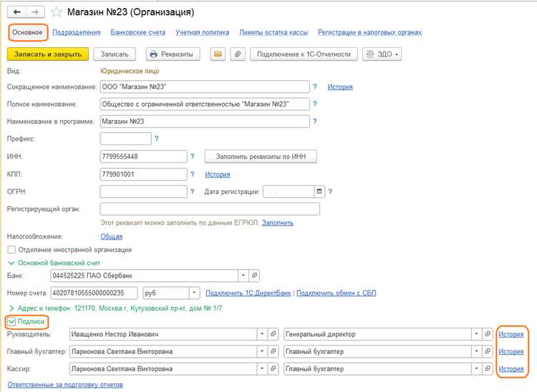537x392 pixels.
Task: Open the Руководитель person record with the open icon
Action: click(273, 334)
